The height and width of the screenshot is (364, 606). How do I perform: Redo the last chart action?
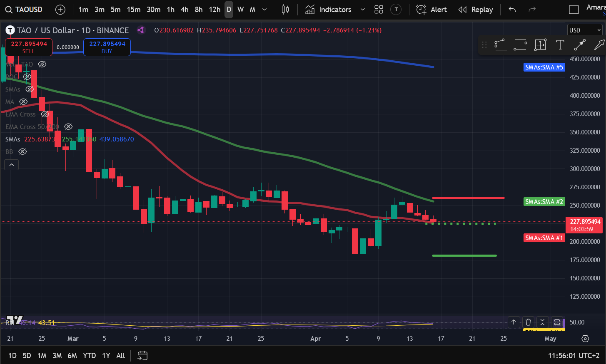[532, 10]
